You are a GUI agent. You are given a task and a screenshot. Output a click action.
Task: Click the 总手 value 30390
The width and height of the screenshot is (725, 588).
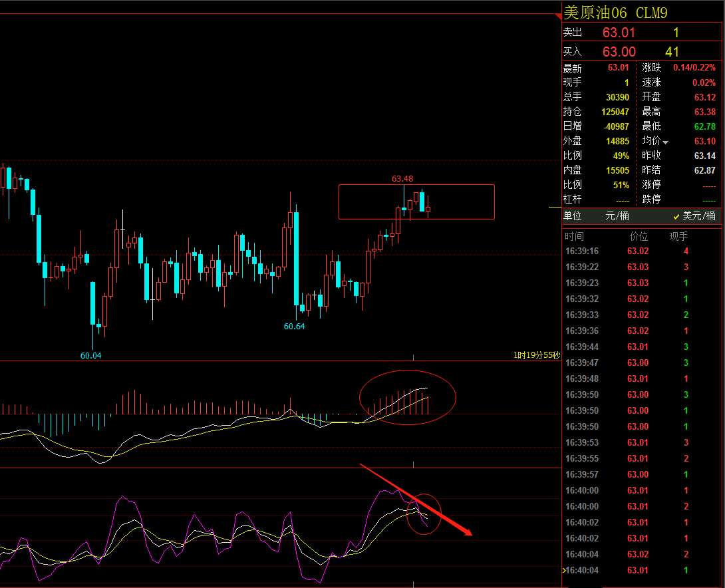coord(617,97)
